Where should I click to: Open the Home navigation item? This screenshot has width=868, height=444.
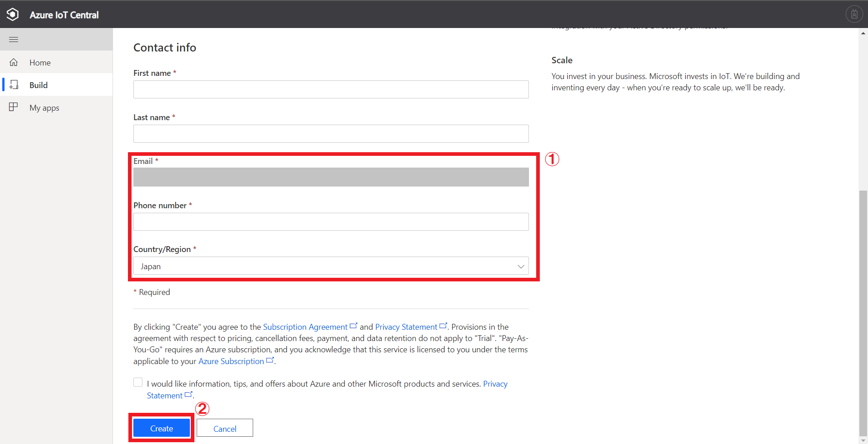pos(40,63)
